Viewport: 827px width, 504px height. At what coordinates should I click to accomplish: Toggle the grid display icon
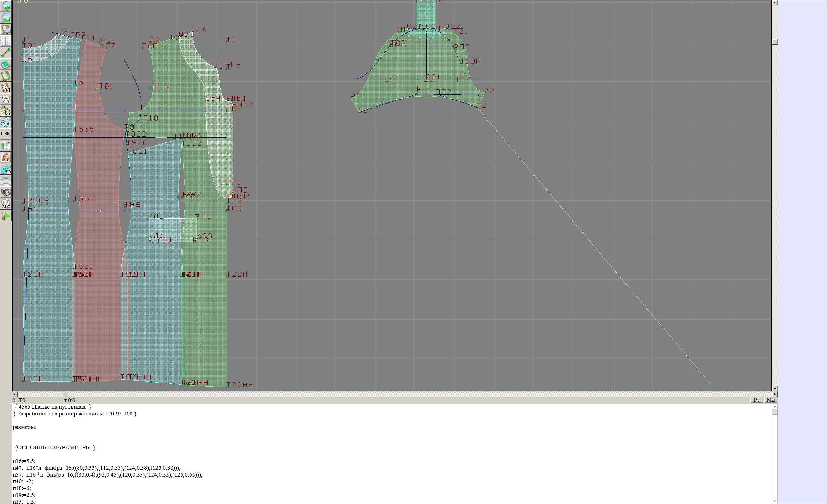[x=6, y=41]
